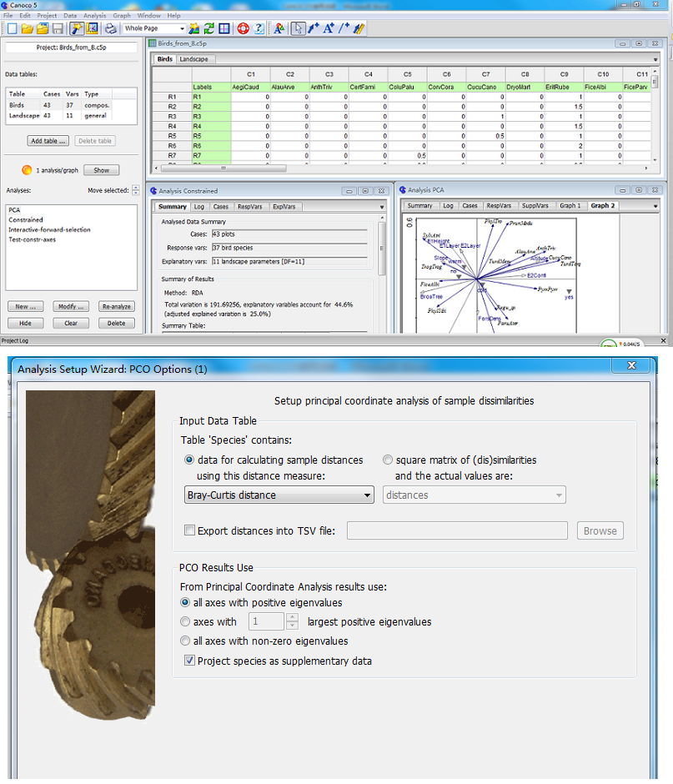The image size is (673, 784).
Task: Open the File menu
Action: pyautogui.click(x=8, y=16)
